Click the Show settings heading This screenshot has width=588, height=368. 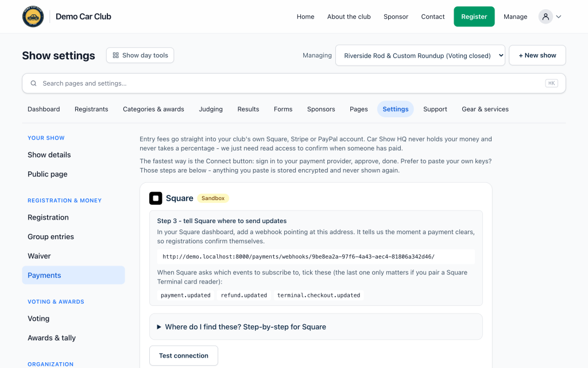coord(59,56)
